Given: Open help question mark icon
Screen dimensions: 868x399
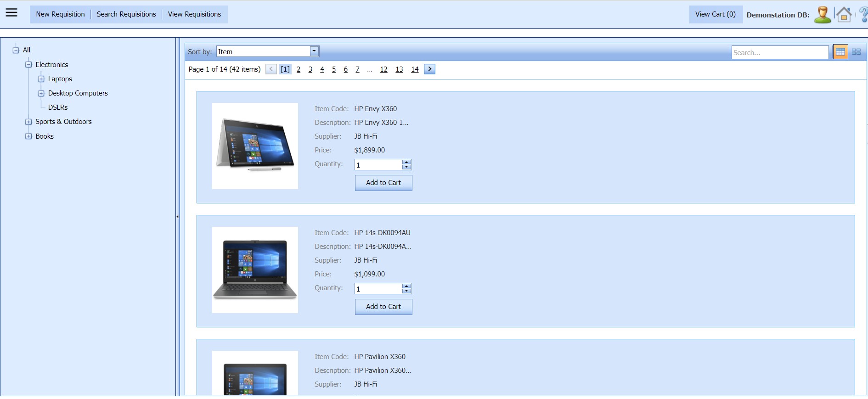Looking at the screenshot, I should click(863, 15).
